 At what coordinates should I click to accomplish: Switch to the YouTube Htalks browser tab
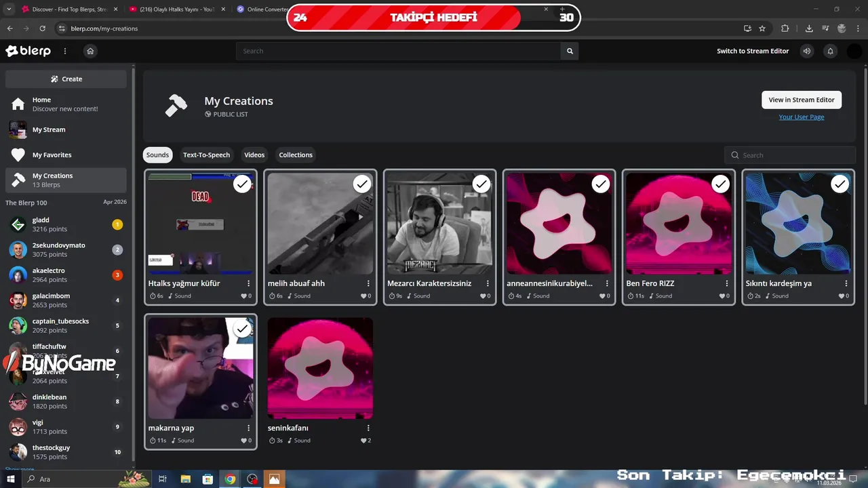point(176,9)
